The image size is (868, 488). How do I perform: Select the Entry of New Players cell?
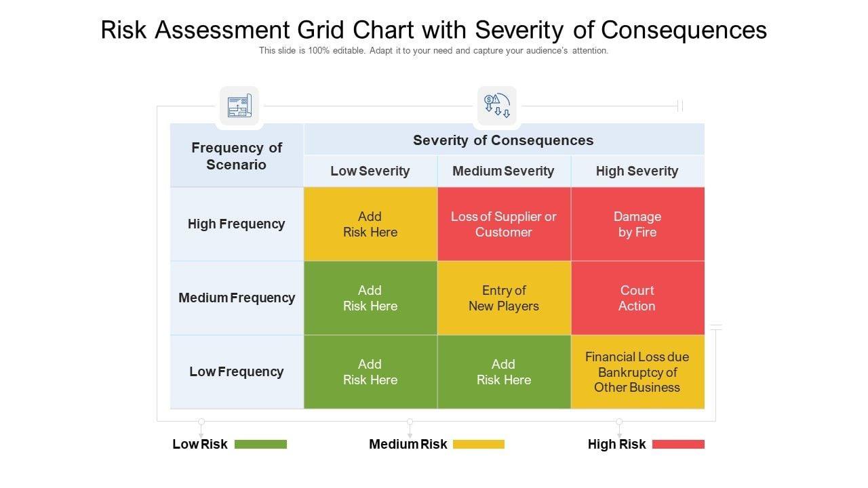[504, 298]
